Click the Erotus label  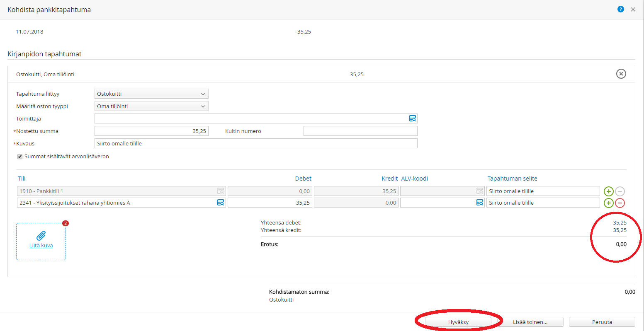tap(270, 244)
